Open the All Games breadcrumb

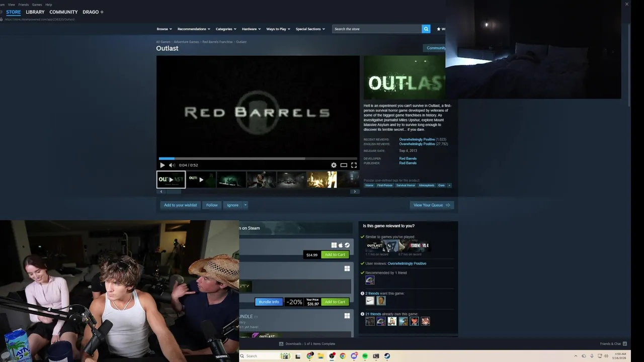(x=163, y=42)
